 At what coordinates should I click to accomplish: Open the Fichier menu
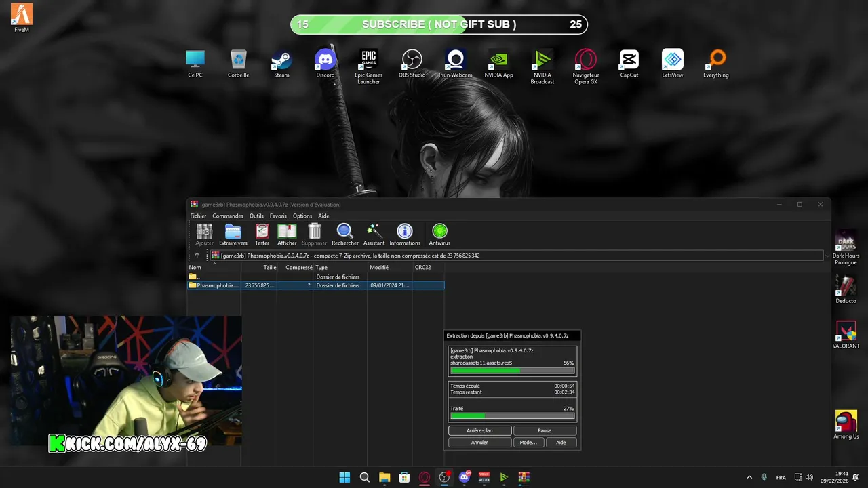click(x=198, y=216)
